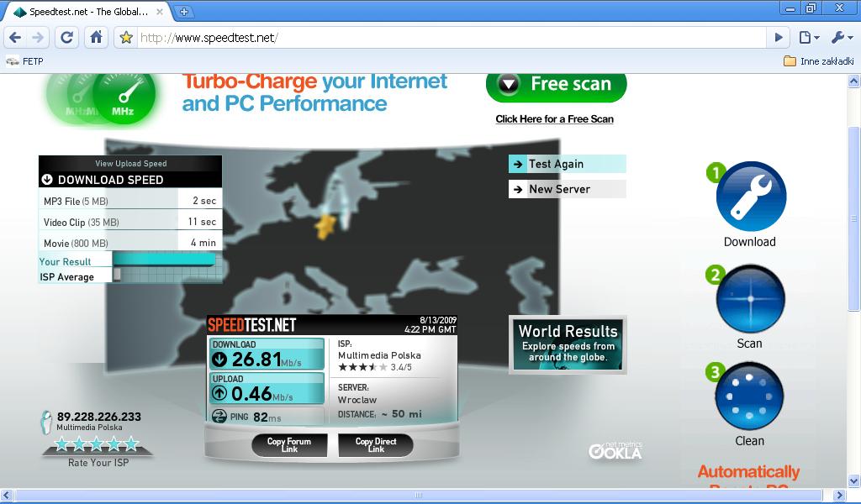
Task: Open the World Results banner
Action: pyautogui.click(x=568, y=344)
